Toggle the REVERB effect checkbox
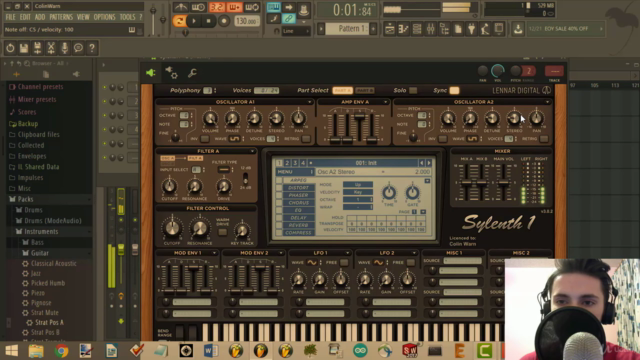640x360 pixels. (279, 225)
